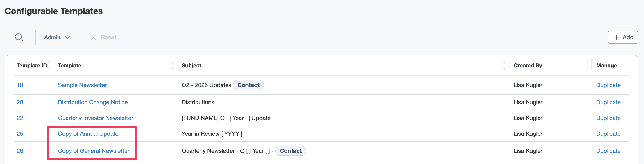Click the Reset filter text
This screenshot has height=164, width=644.
point(108,37)
